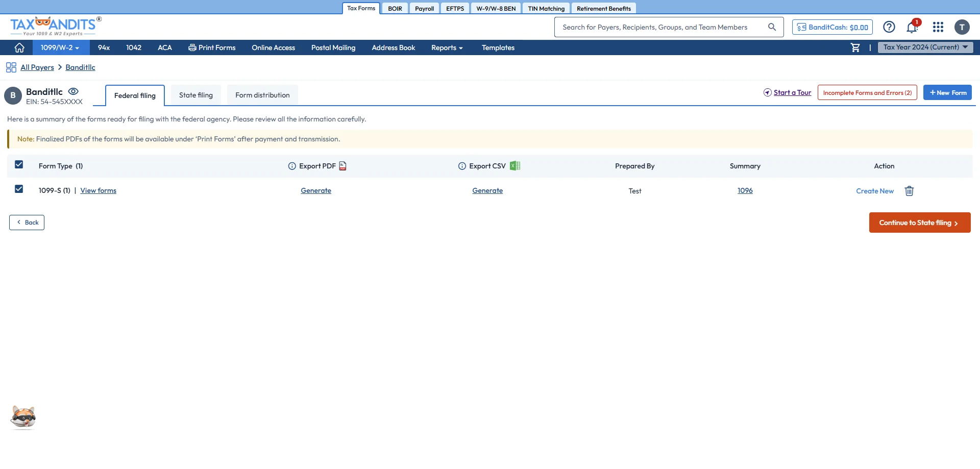Click the Back button
Screen dimensions: 980x469
coord(27,223)
